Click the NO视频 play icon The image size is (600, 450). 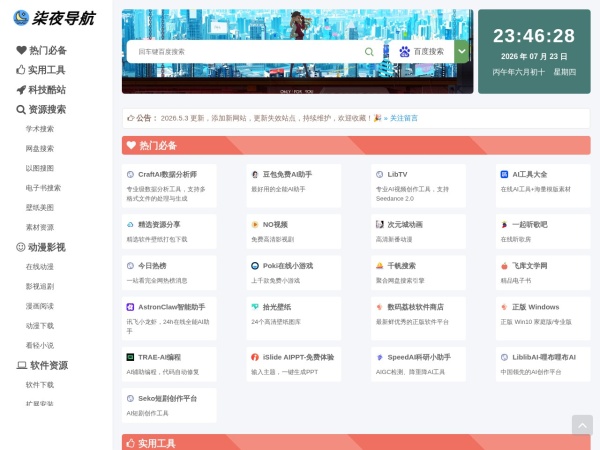tap(255, 225)
